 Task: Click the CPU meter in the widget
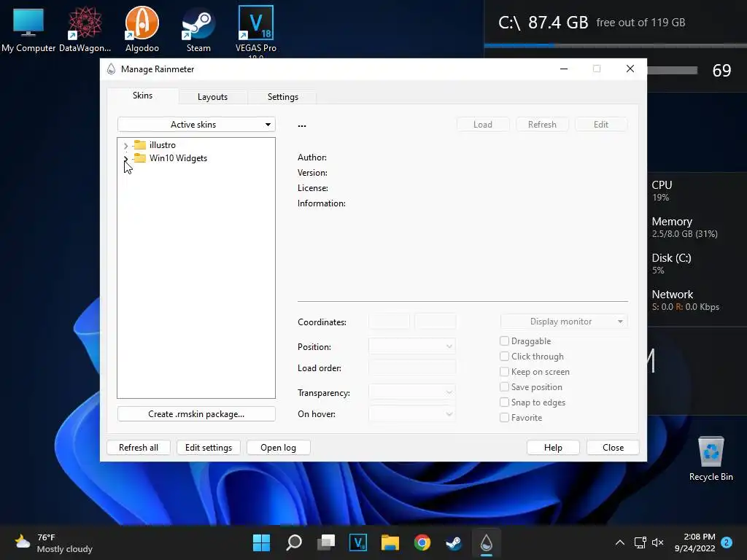[x=662, y=190]
